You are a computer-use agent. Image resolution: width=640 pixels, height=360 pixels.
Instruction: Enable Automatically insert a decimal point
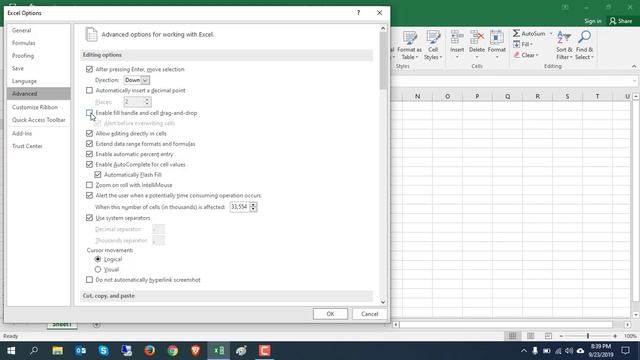click(89, 90)
